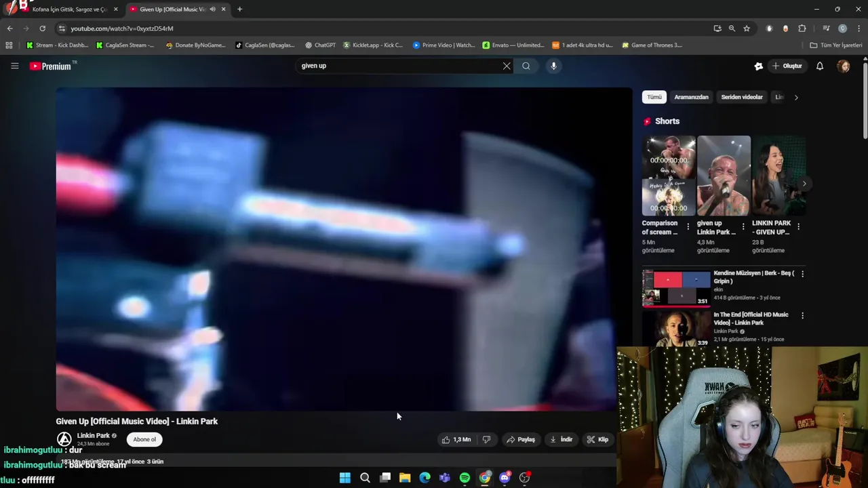Image resolution: width=868 pixels, height=488 pixels.
Task: Go to YouTube Premium home logo
Action: click(x=50, y=66)
